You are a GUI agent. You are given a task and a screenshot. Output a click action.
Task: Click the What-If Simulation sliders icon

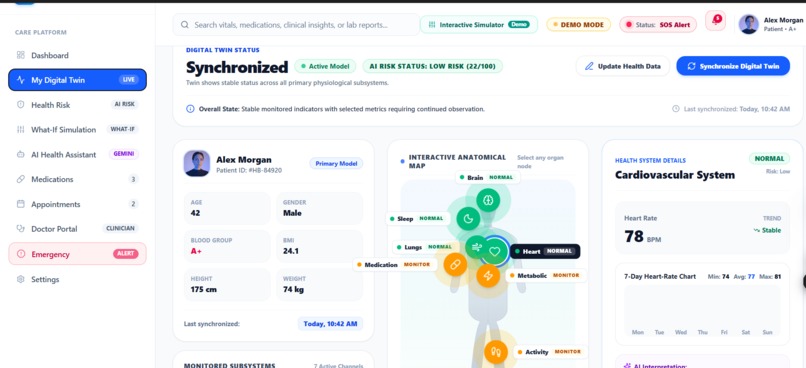[21, 130]
